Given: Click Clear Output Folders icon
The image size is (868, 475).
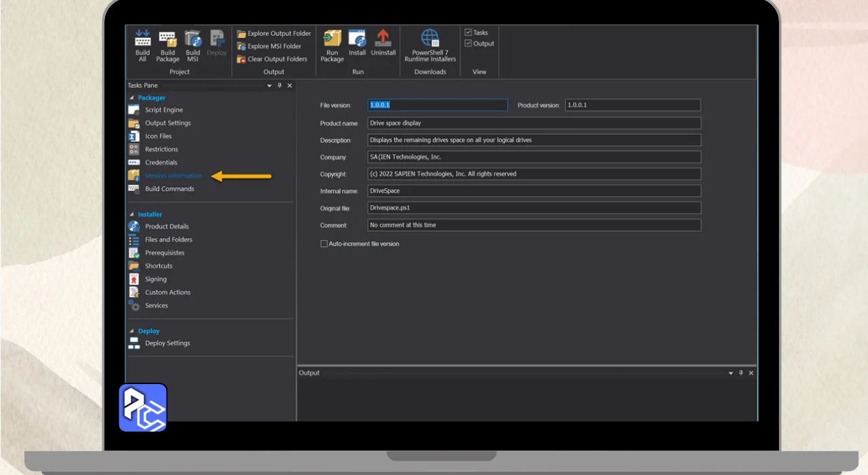Looking at the screenshot, I should point(241,59).
